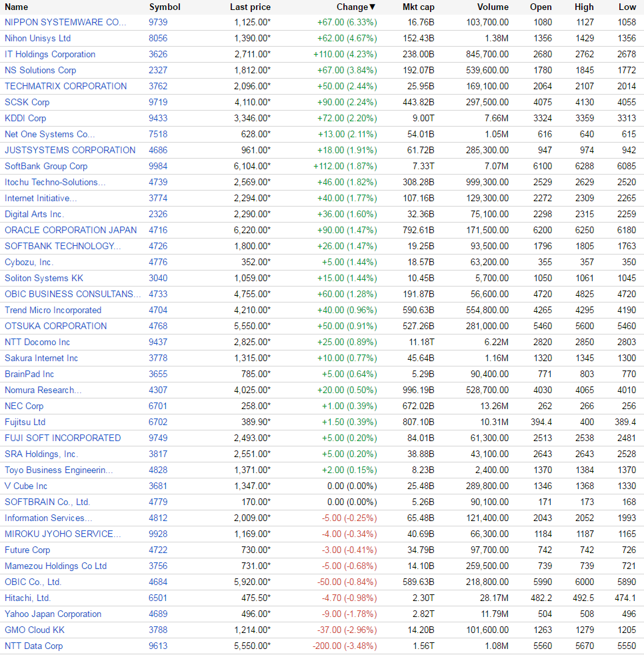Viewport: 644px width, 655px height.
Task: Open Toyo Business Engineerin... link
Action: point(59,470)
